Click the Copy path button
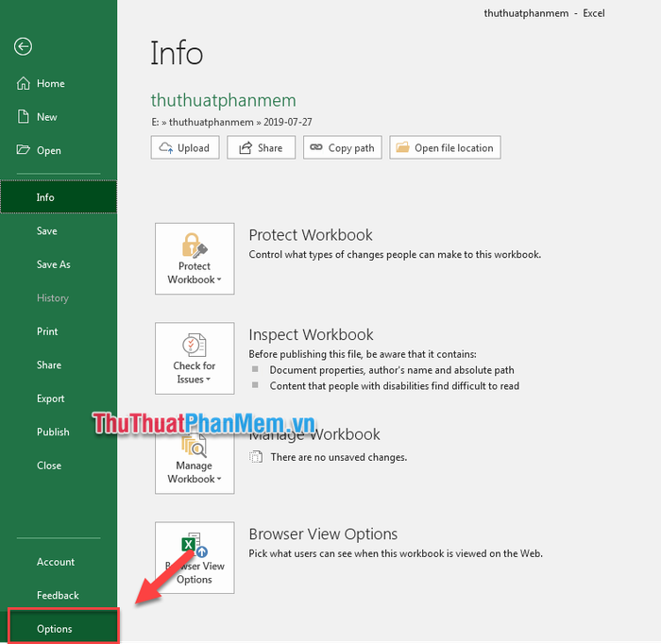 pos(342,147)
